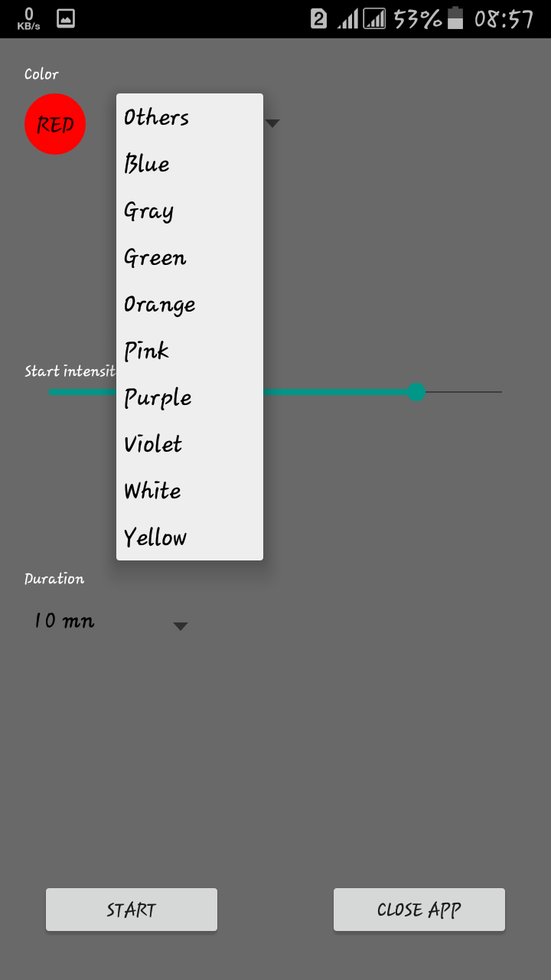Tap the color selector dropdown arrow

click(272, 122)
